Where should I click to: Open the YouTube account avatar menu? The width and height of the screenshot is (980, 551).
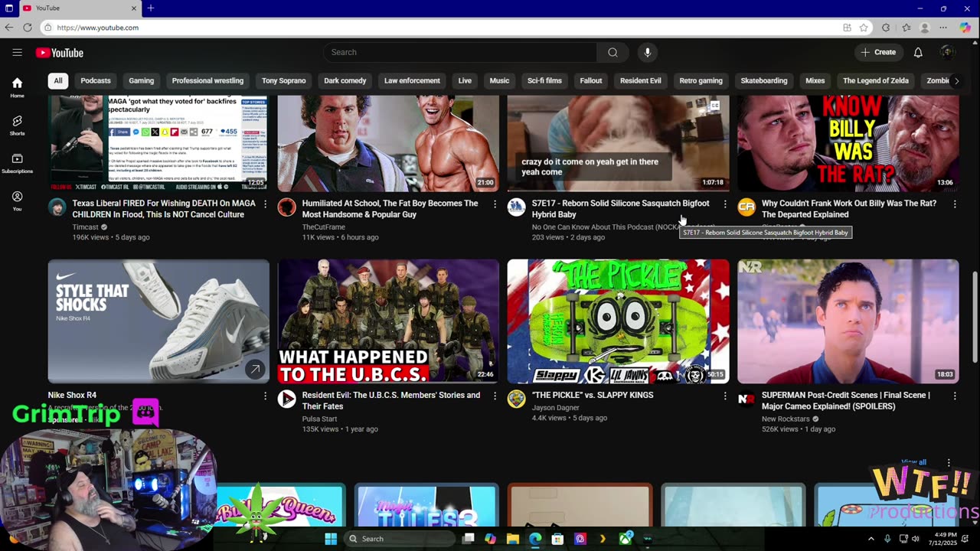pos(948,52)
